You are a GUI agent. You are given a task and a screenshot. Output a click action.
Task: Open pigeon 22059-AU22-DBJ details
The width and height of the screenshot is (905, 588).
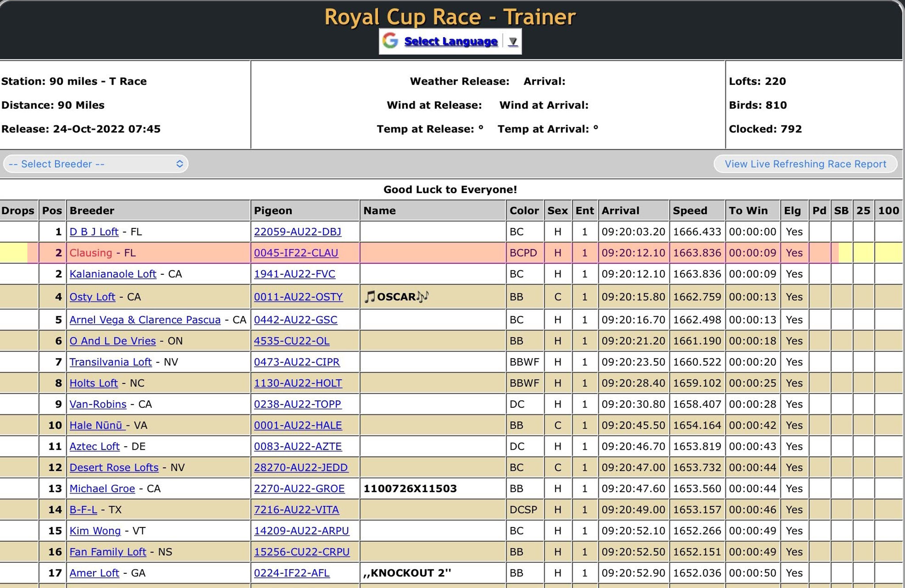(x=297, y=232)
